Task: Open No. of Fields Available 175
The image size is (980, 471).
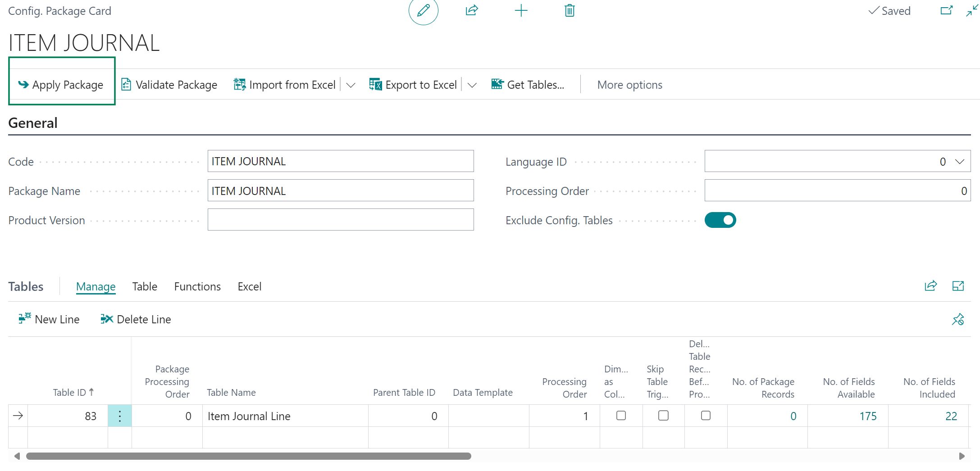Action: (868, 416)
